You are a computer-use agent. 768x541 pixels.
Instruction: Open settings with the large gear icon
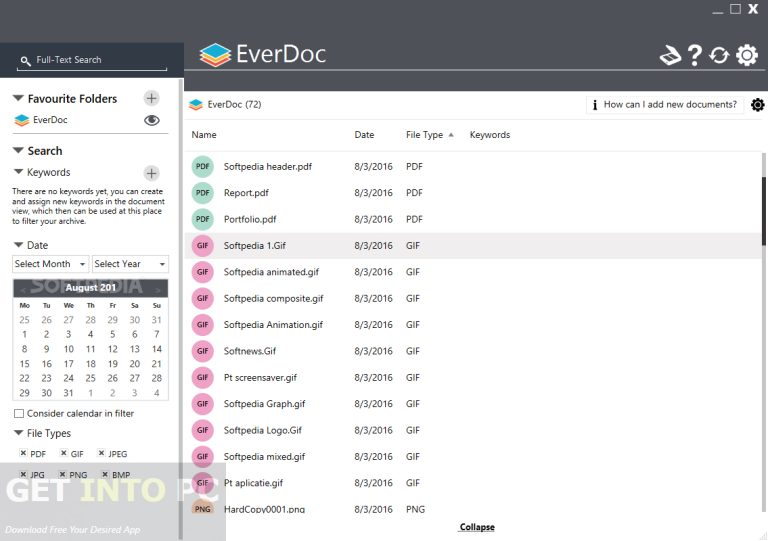tap(746, 55)
